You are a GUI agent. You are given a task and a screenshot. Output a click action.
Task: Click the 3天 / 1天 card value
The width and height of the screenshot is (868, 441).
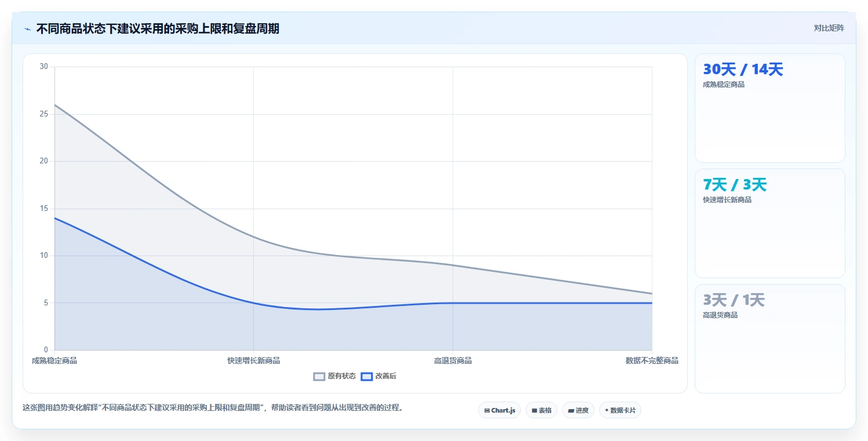coord(734,300)
